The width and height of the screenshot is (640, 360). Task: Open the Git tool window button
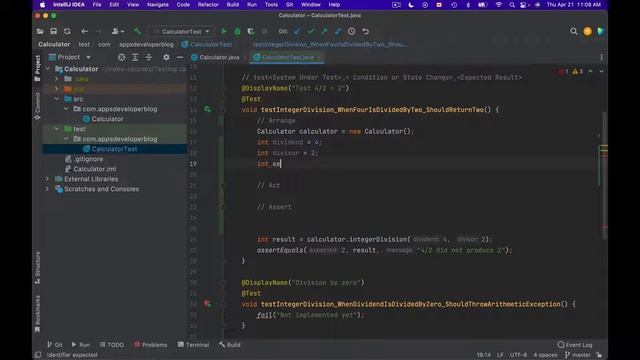point(55,345)
